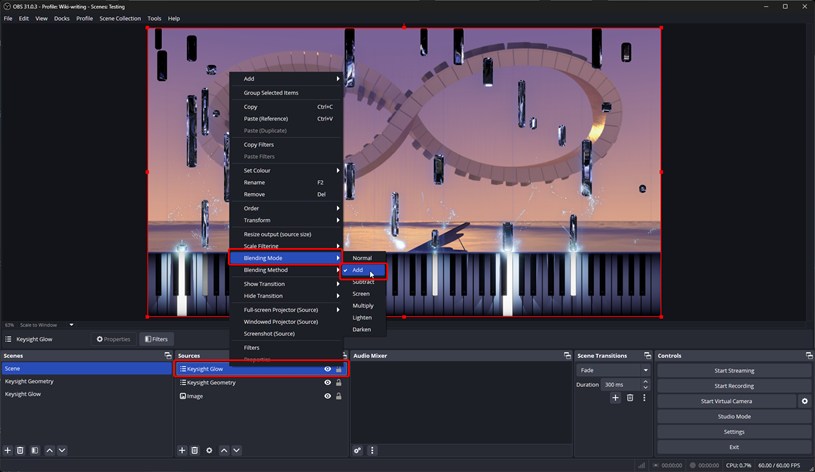The height and width of the screenshot is (472, 815).
Task: Toggle lock on the Image source
Action: [339, 396]
